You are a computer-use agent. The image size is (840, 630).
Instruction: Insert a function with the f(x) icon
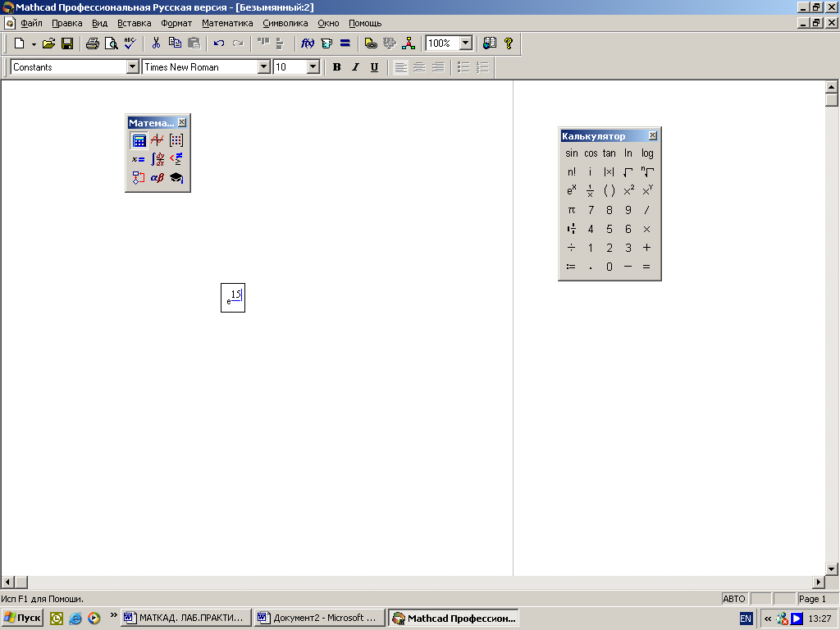[308, 43]
